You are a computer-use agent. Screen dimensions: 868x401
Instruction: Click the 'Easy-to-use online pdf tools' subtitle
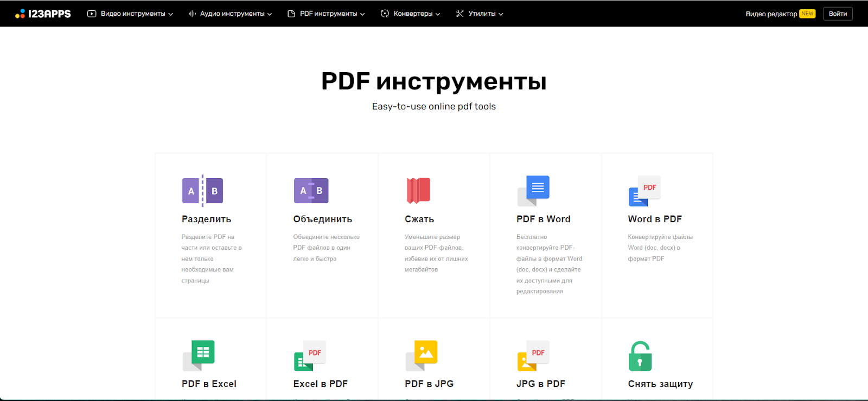(434, 106)
